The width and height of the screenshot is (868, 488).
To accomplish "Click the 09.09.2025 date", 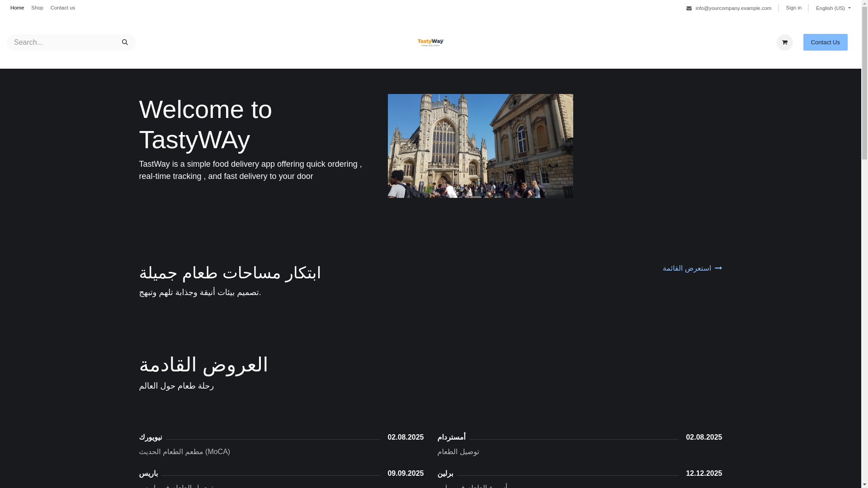I will (x=406, y=474).
